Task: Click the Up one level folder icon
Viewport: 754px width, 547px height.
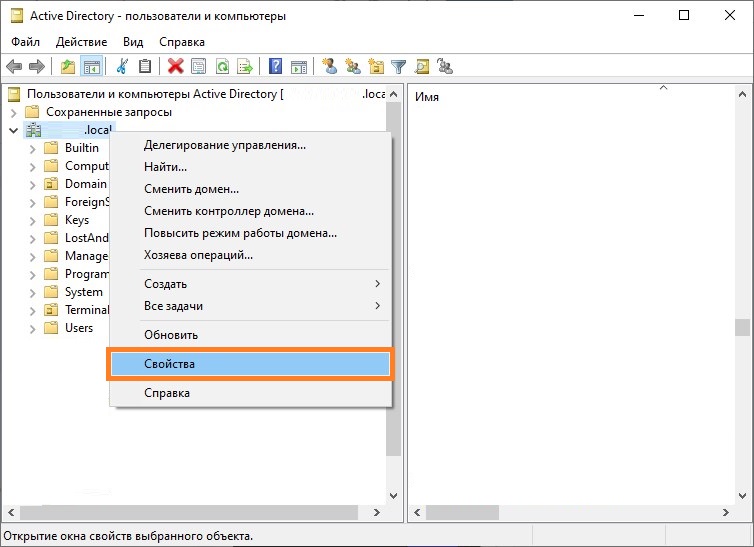Action: coord(68,67)
